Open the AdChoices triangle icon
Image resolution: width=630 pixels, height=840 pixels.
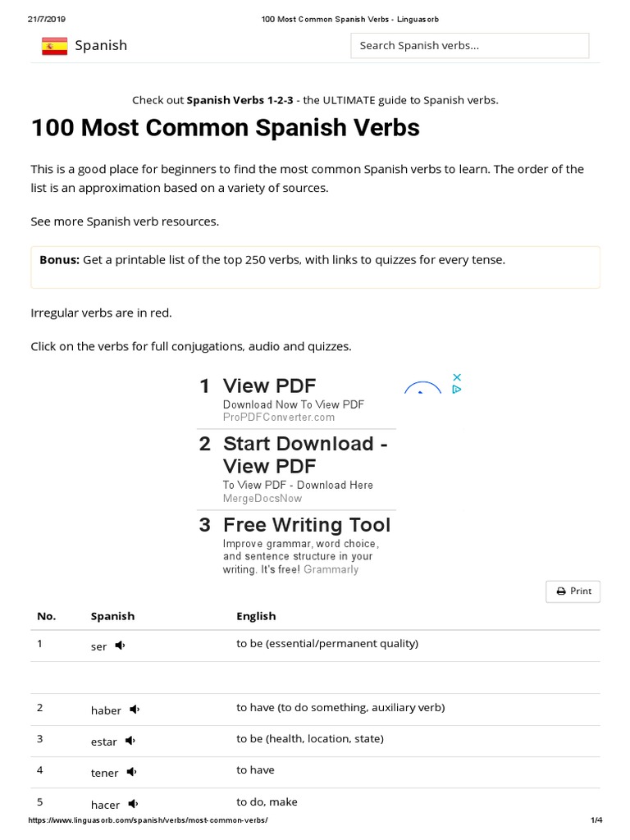click(457, 390)
